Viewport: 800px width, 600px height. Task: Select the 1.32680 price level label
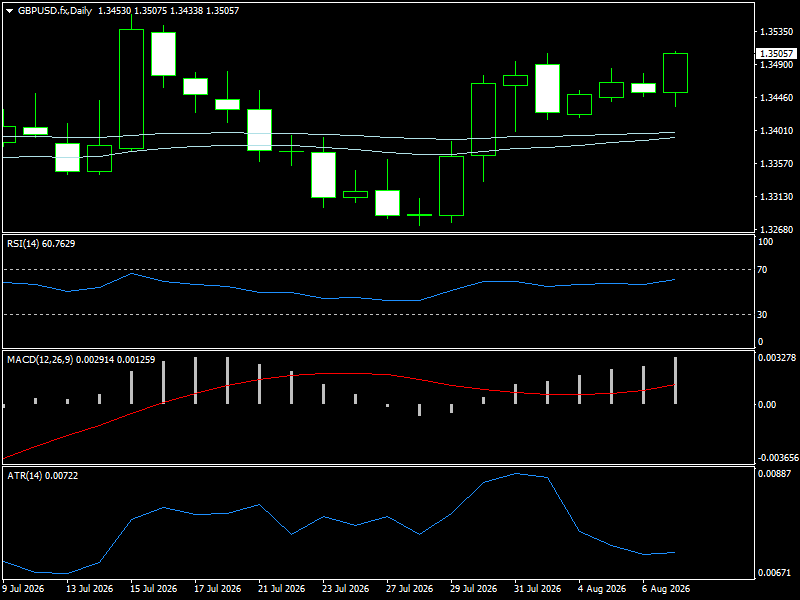777,230
